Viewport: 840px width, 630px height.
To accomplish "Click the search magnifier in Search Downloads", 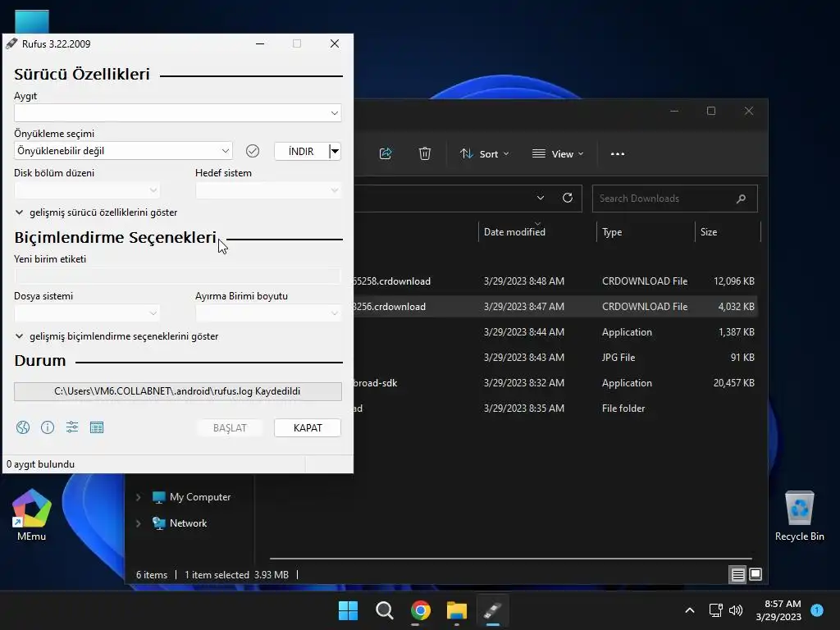I will click(x=742, y=199).
